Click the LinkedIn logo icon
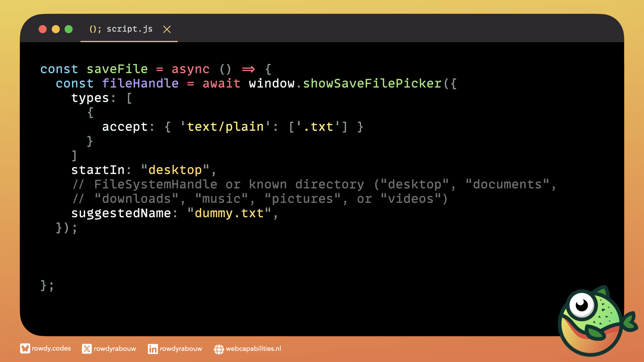The height and width of the screenshot is (362, 644). click(153, 349)
